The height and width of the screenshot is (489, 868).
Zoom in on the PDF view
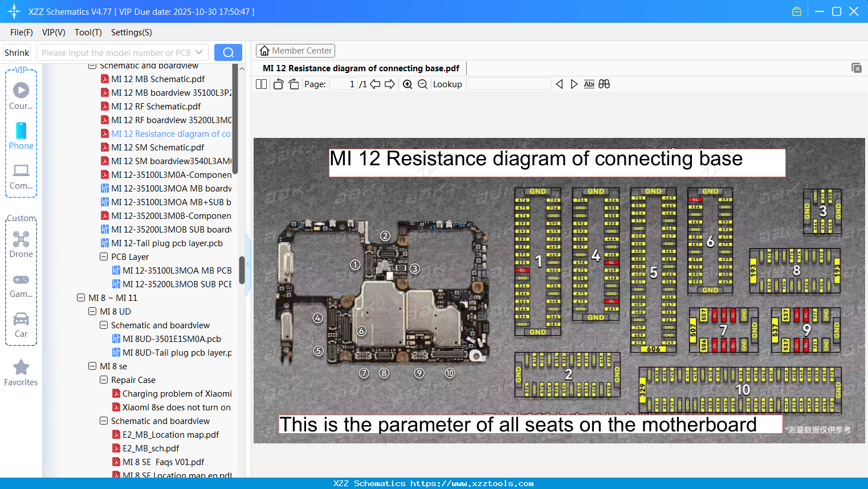tap(407, 84)
